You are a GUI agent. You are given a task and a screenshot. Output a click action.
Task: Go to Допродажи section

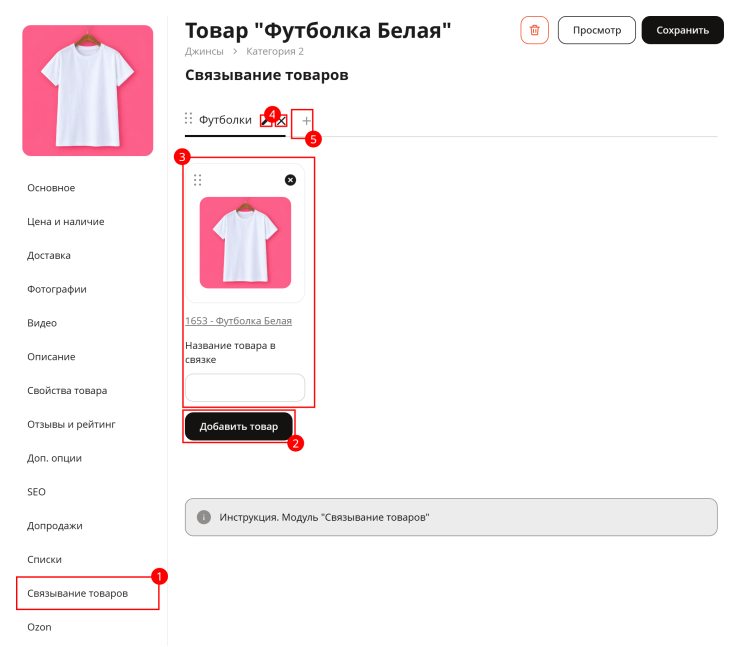55,526
